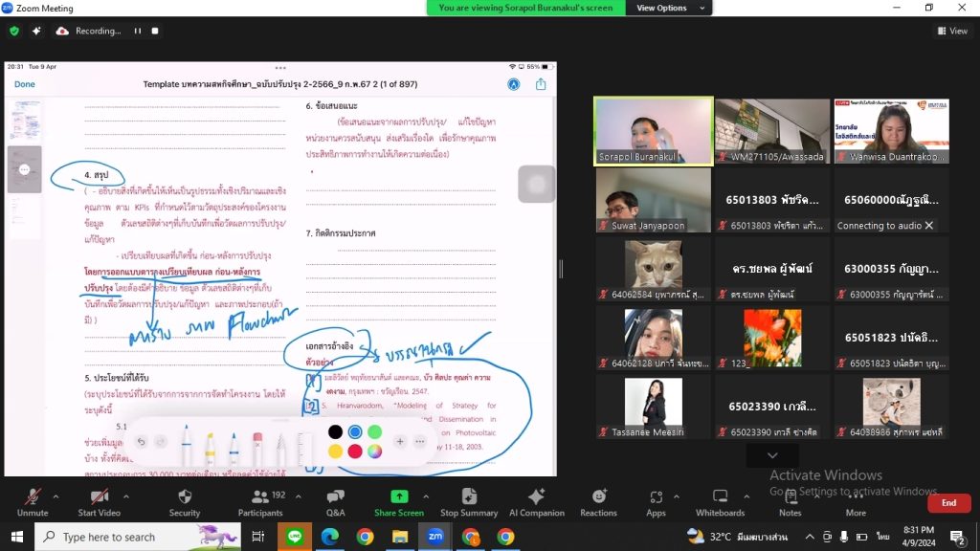
Task: Open the Apps panel
Action: point(656,502)
